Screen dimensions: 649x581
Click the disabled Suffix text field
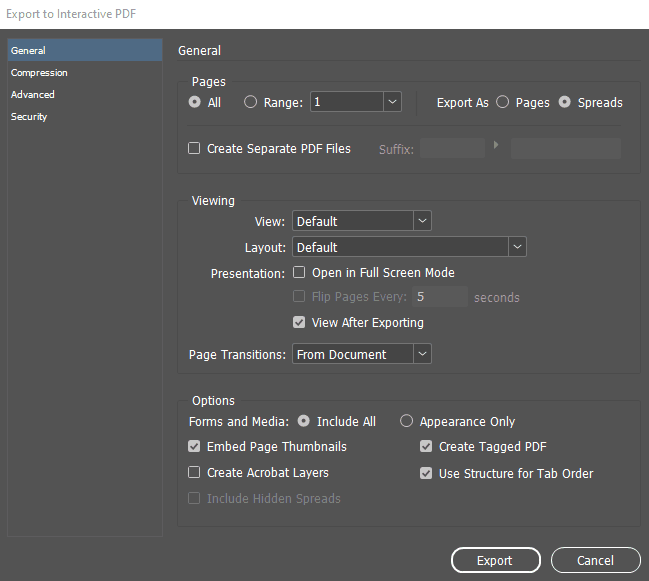click(452, 148)
